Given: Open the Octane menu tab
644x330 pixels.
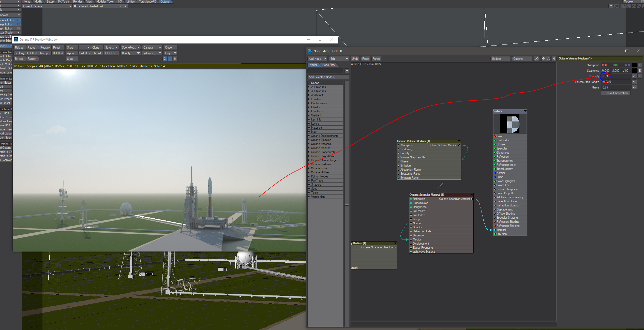Looking at the screenshot, I should 165,2.
